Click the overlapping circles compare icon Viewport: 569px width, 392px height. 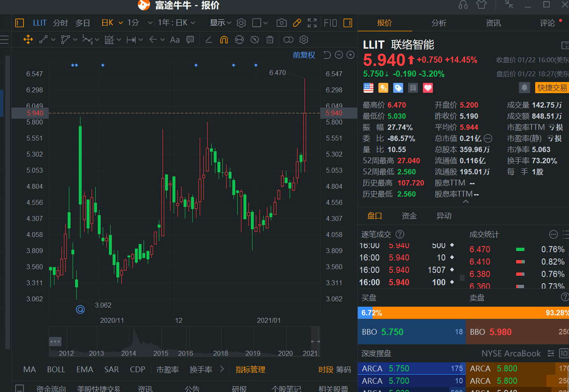click(x=288, y=40)
